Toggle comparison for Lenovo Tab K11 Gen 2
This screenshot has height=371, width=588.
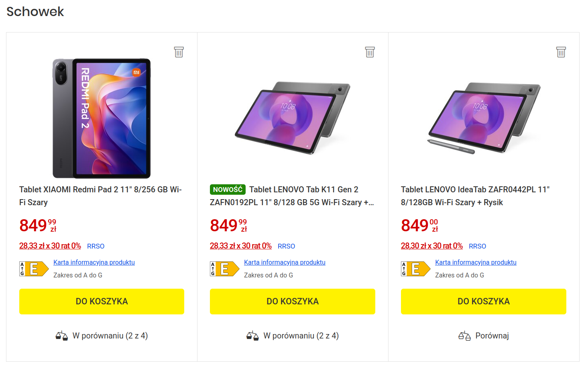(x=293, y=336)
